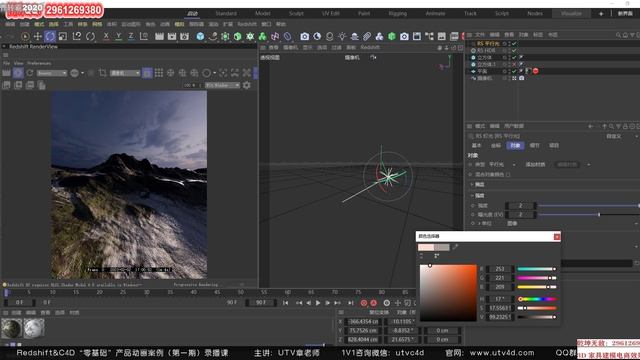Open Preferences menu in RenderView
Image resolution: width=640 pixels, height=360 pixels.
pyautogui.click(x=39, y=64)
